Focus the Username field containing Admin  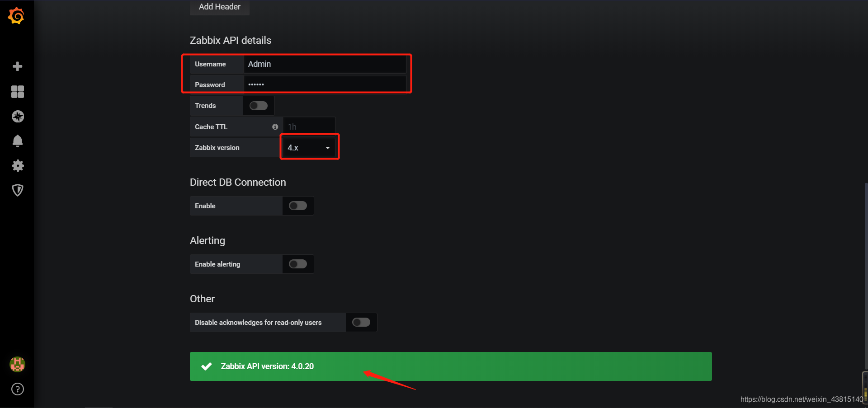click(x=325, y=64)
